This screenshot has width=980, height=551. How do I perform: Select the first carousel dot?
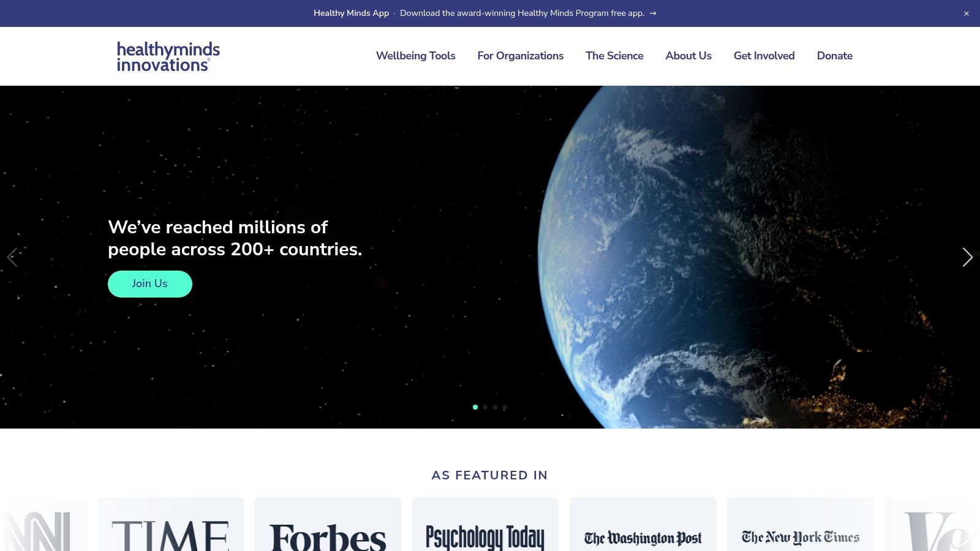click(475, 407)
